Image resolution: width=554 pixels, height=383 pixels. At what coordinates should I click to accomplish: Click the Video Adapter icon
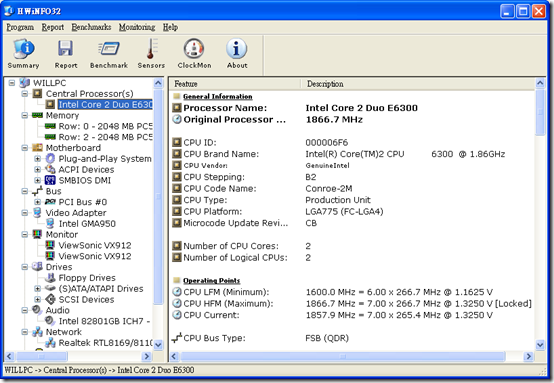pos(37,212)
